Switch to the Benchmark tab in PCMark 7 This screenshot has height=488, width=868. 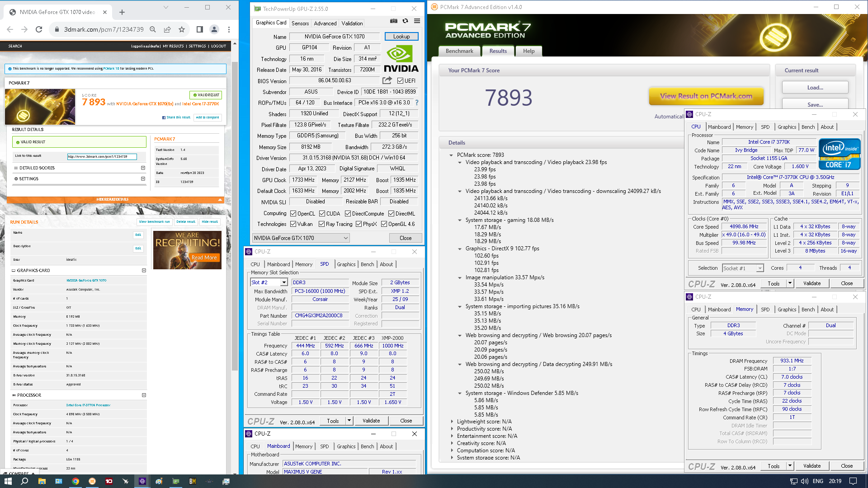tap(459, 51)
